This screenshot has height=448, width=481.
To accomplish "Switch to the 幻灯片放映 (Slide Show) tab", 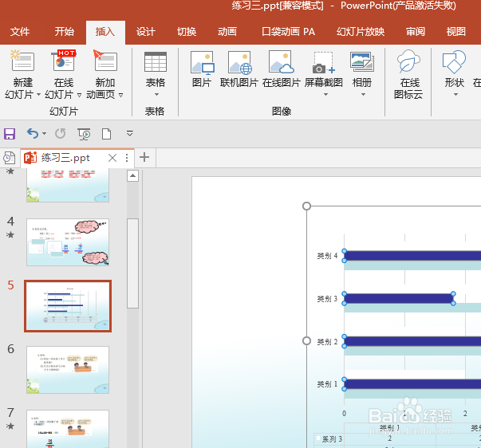I will [x=361, y=32].
